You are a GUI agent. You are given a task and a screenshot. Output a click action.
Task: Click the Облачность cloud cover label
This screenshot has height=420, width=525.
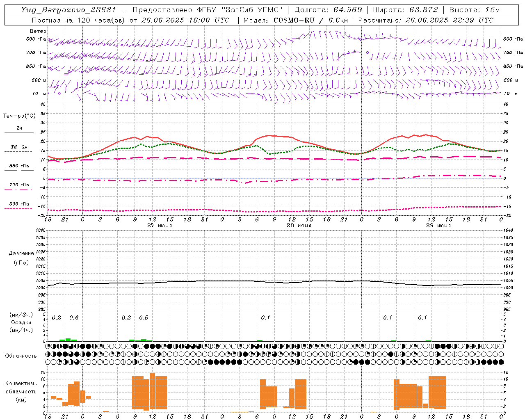[x=21, y=356]
